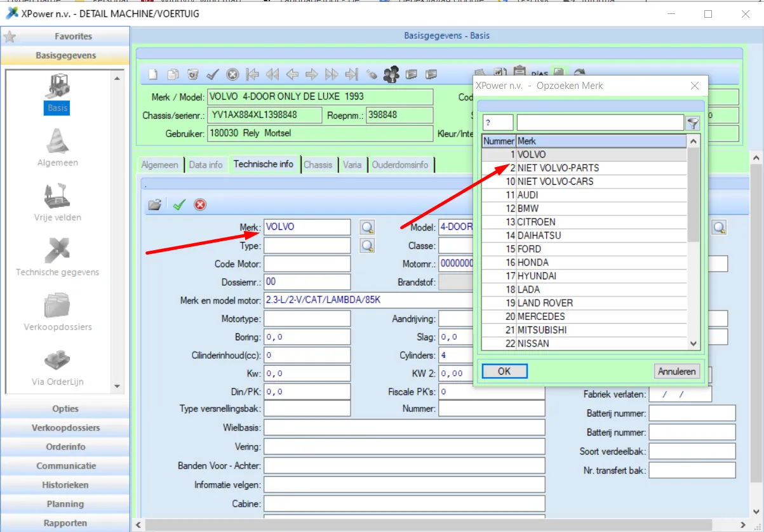
Task: Click into the Wielbasis field
Action: point(404,427)
